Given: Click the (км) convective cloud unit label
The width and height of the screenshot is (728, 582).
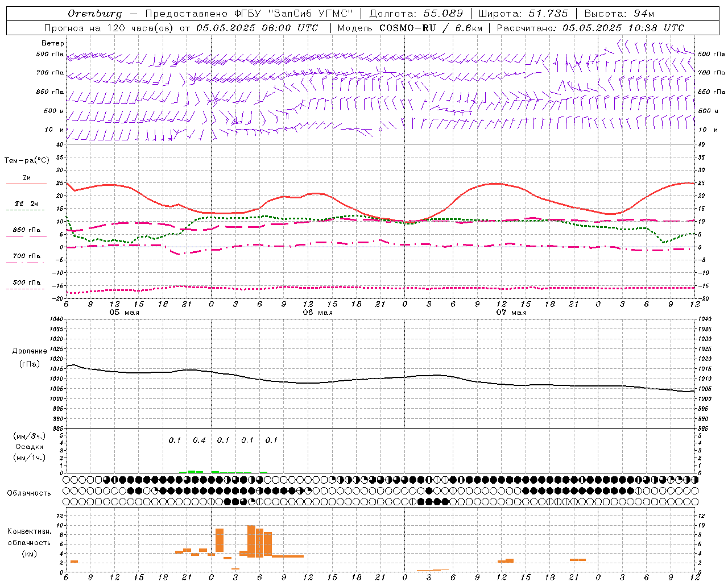Looking at the screenshot, I should point(29,554).
